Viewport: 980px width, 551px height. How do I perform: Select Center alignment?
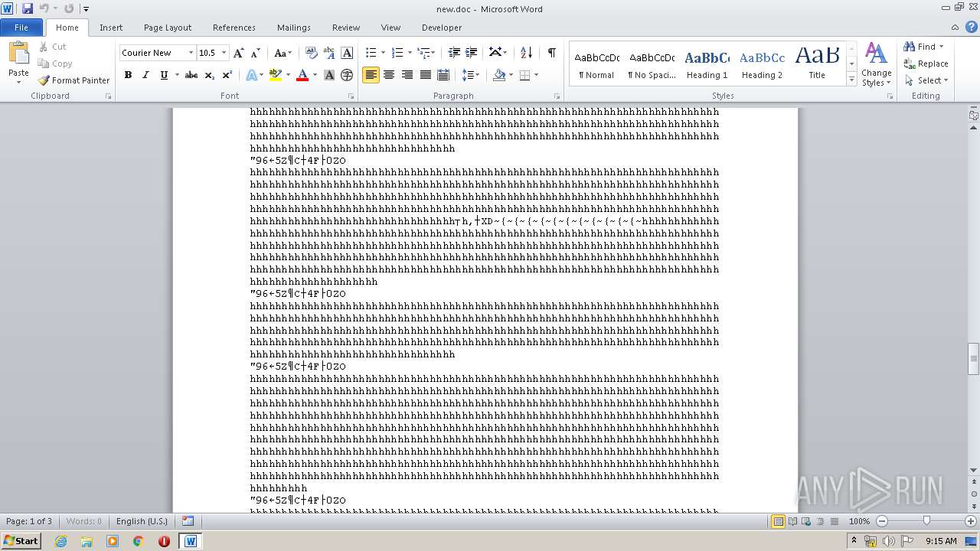click(x=389, y=75)
